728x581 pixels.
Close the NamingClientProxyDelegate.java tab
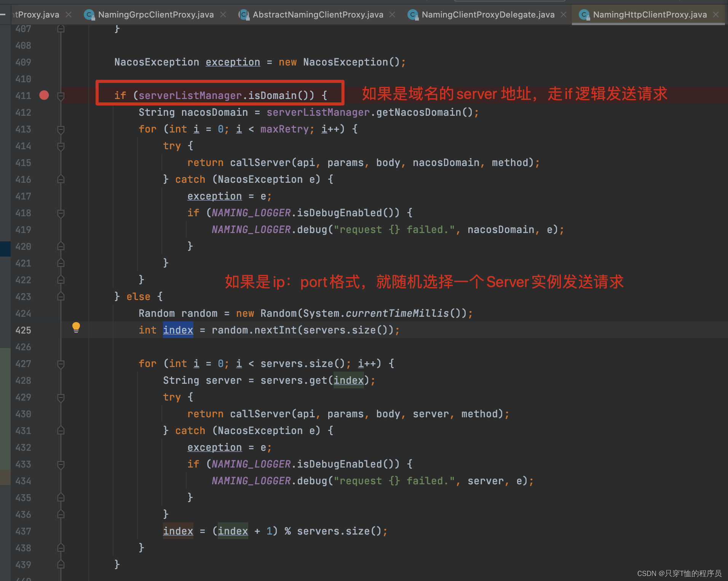[x=564, y=14]
